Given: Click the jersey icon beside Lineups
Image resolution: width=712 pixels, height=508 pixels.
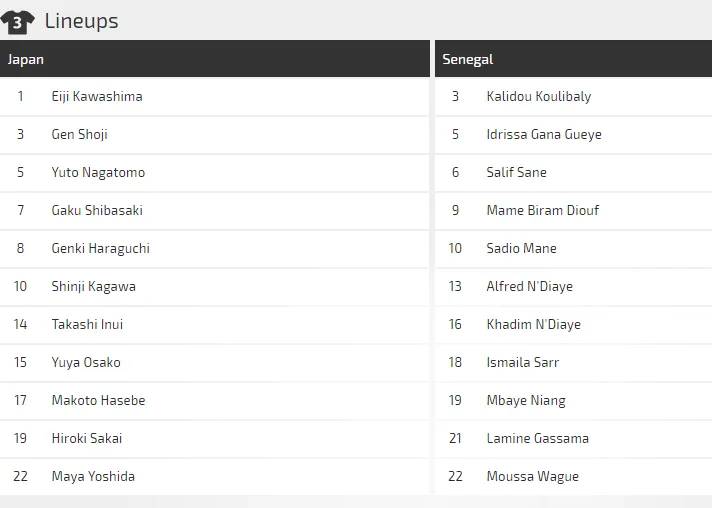Looking at the screenshot, I should pos(18,21).
